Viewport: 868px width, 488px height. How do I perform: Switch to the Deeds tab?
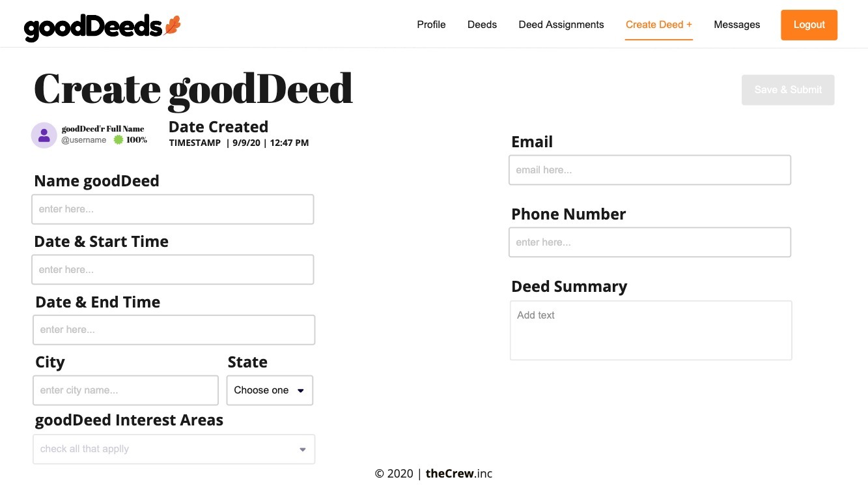(482, 24)
